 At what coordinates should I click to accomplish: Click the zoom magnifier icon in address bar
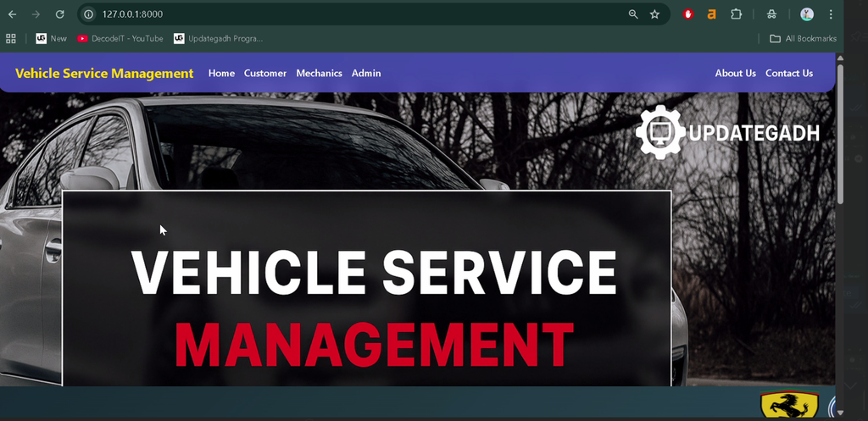pyautogui.click(x=633, y=14)
